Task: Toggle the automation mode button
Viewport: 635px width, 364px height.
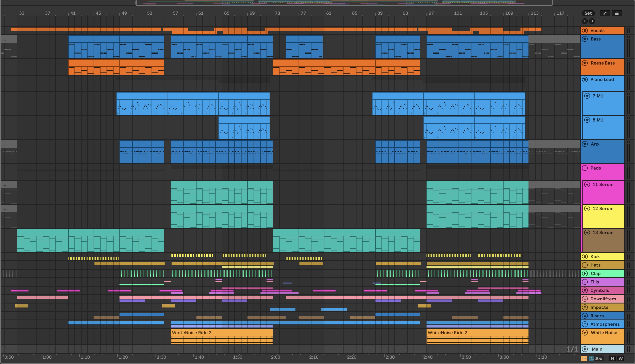Action: tap(605, 13)
